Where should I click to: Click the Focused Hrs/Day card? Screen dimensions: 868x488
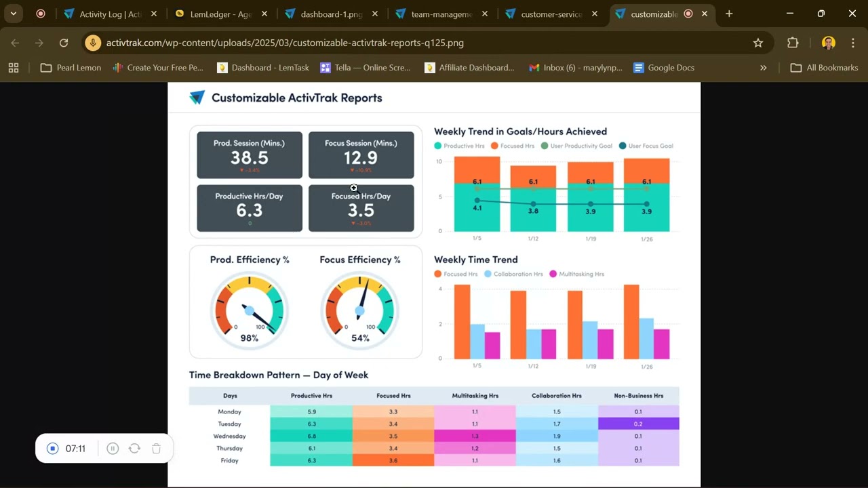point(361,208)
